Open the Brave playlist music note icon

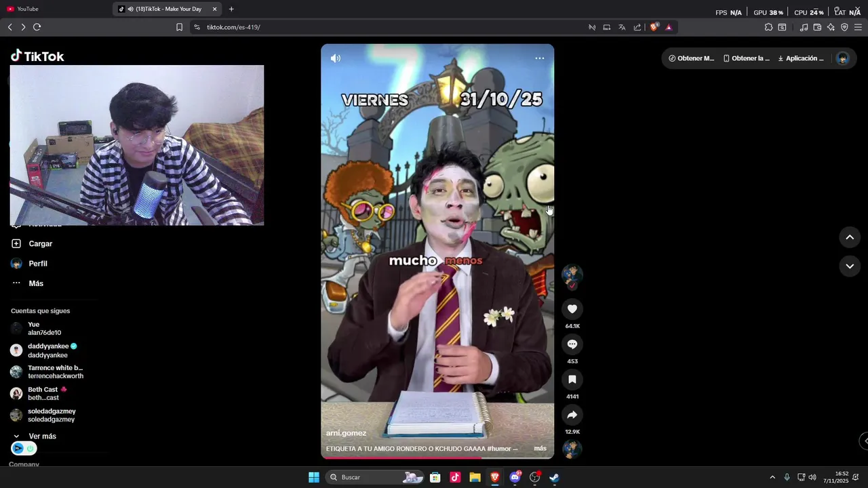pyautogui.click(x=804, y=27)
